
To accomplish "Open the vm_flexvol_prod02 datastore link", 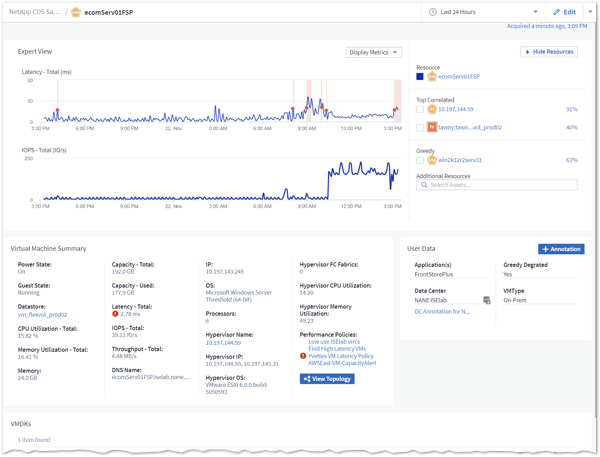I will 41,314.
